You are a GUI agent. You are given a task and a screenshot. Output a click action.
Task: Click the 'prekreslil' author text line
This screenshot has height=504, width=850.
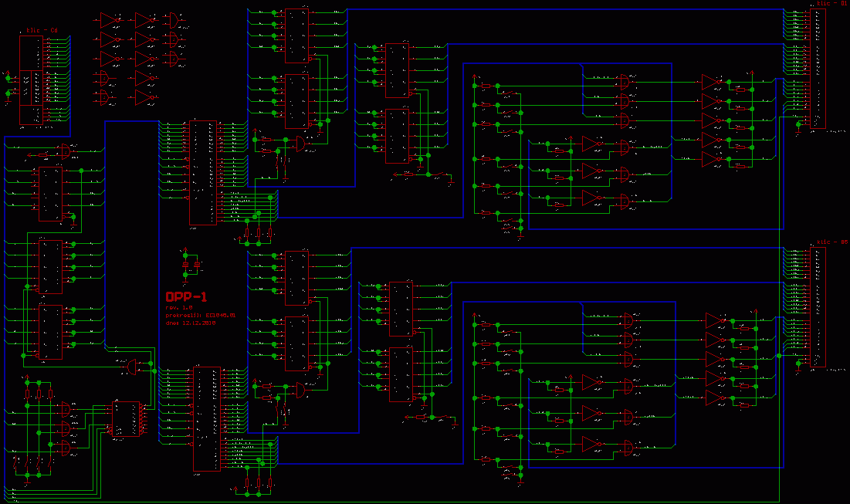[200, 316]
